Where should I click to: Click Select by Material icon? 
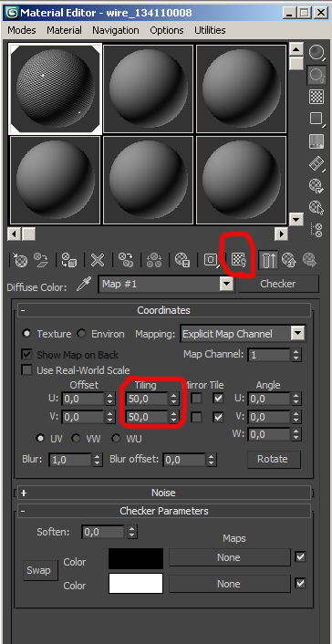pyautogui.click(x=316, y=208)
